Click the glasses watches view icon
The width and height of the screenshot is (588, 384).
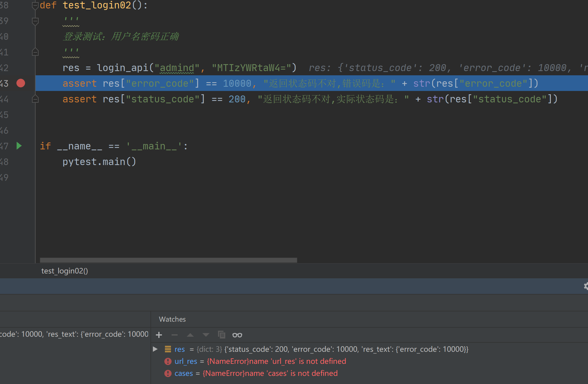[x=237, y=335]
